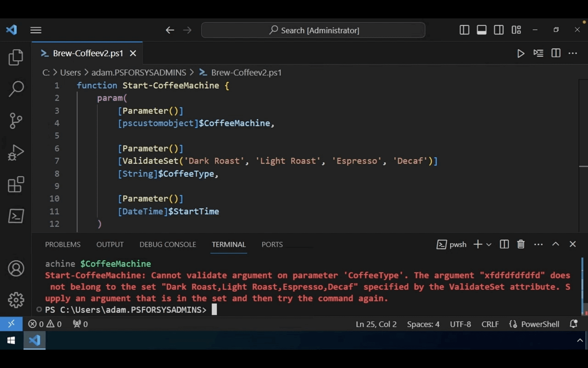Image resolution: width=588 pixels, height=368 pixels.
Task: Open errors and warnings status indicator
Action: point(45,324)
